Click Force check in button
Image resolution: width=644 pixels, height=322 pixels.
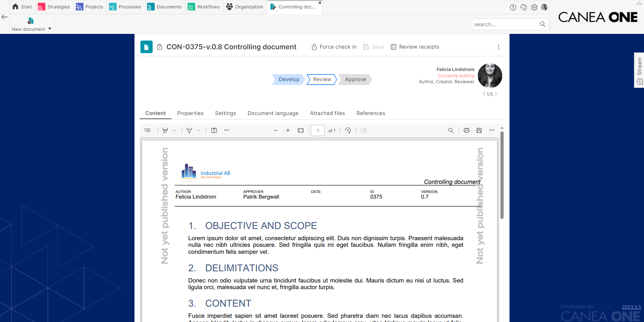point(334,47)
